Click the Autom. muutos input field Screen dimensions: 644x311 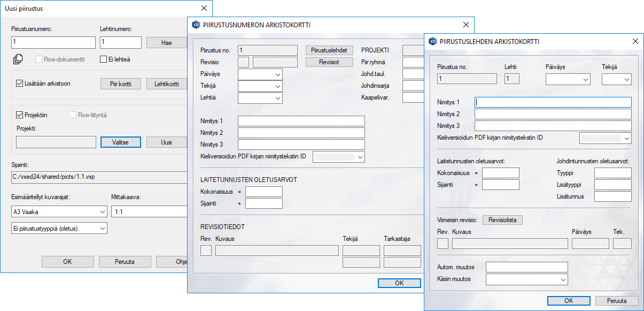[x=526, y=267]
